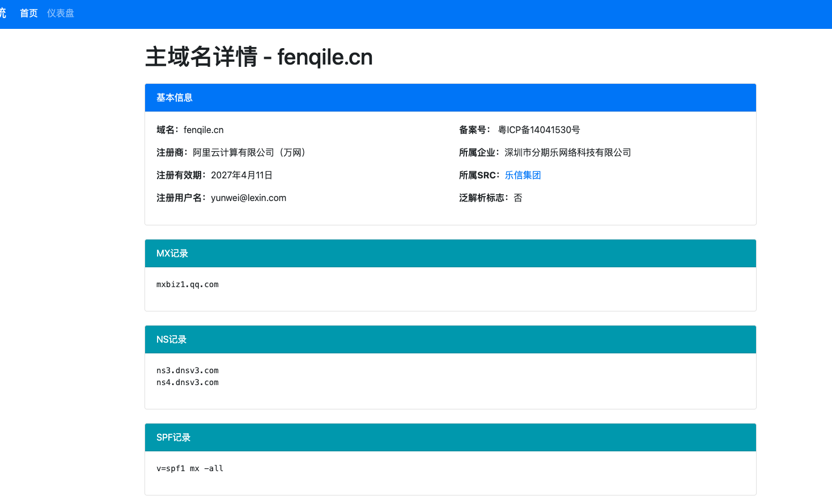Screen dimensions: 832x504
Task: Click the 基本信息 card header
Action: [x=174, y=97]
